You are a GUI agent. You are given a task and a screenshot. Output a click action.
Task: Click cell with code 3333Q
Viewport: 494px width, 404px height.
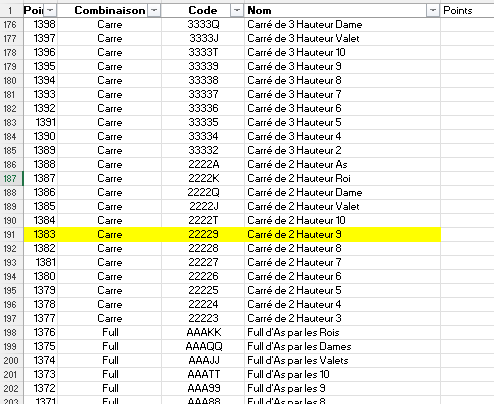(x=203, y=25)
